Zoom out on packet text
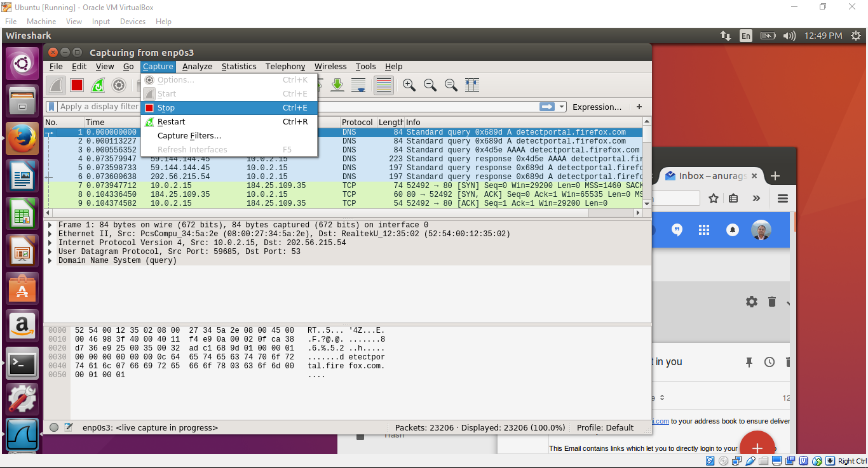This screenshot has width=868, height=468. [x=430, y=85]
